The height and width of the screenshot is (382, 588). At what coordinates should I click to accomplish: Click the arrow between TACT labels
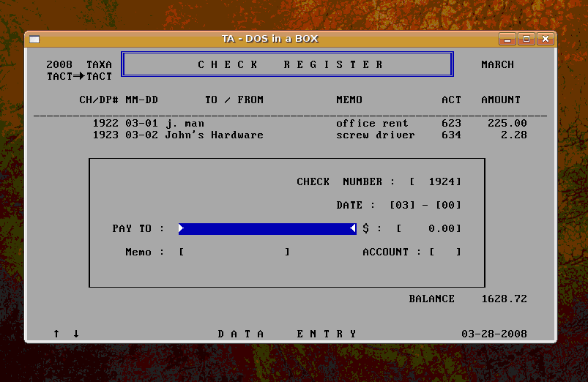pyautogui.click(x=79, y=76)
